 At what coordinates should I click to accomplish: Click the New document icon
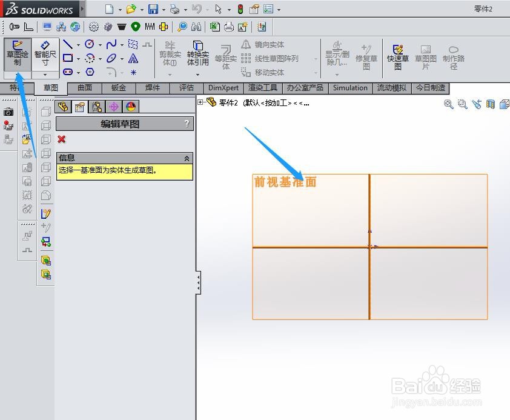tap(109, 9)
